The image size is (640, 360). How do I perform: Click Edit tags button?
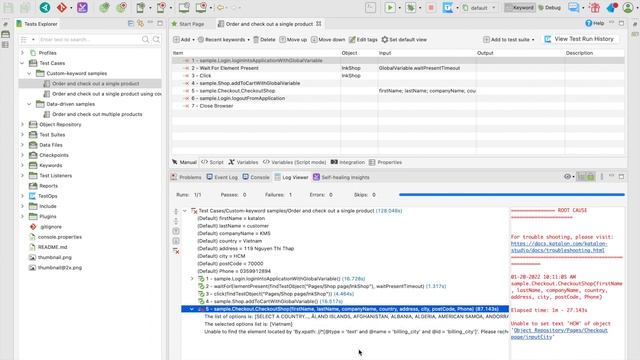pyautogui.click(x=363, y=40)
